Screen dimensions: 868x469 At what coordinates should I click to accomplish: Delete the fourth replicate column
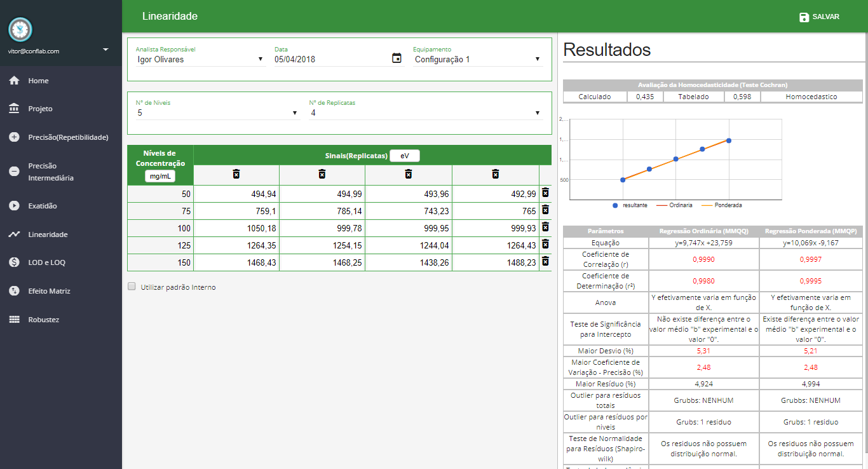(x=496, y=174)
